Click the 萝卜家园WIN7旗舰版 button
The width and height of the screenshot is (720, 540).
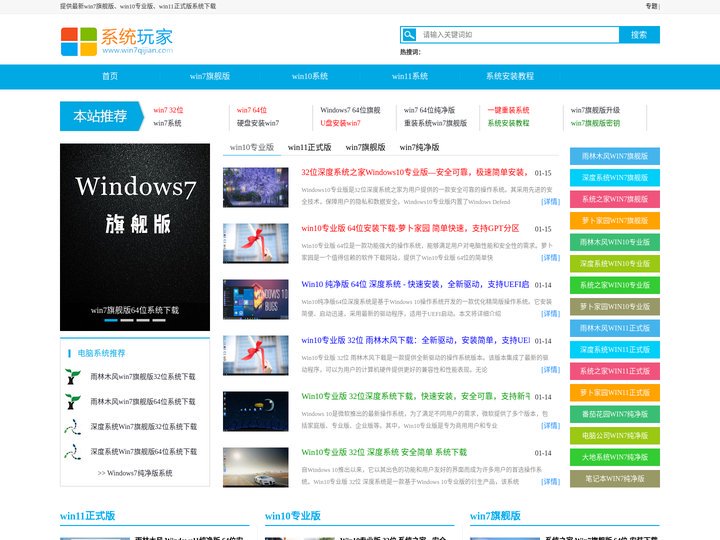615,221
